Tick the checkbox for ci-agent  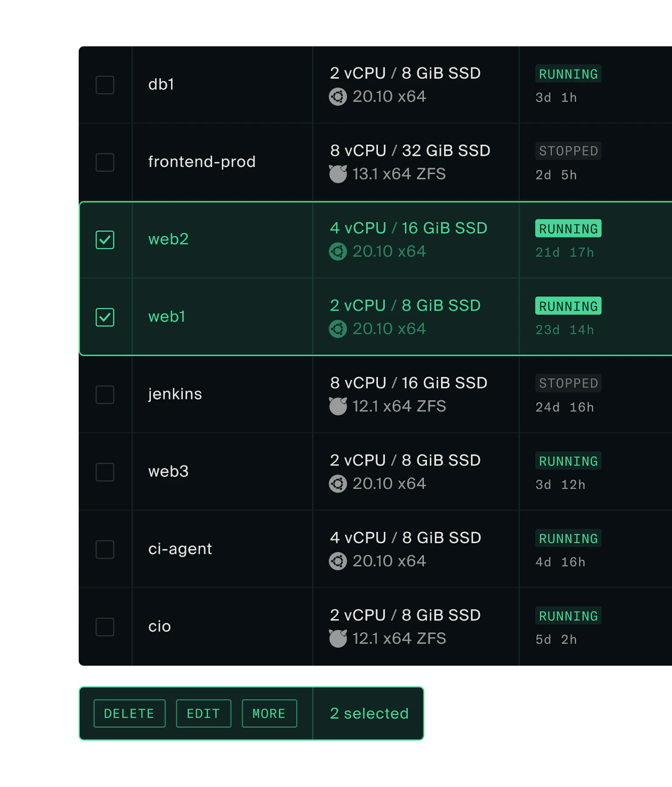(x=105, y=550)
